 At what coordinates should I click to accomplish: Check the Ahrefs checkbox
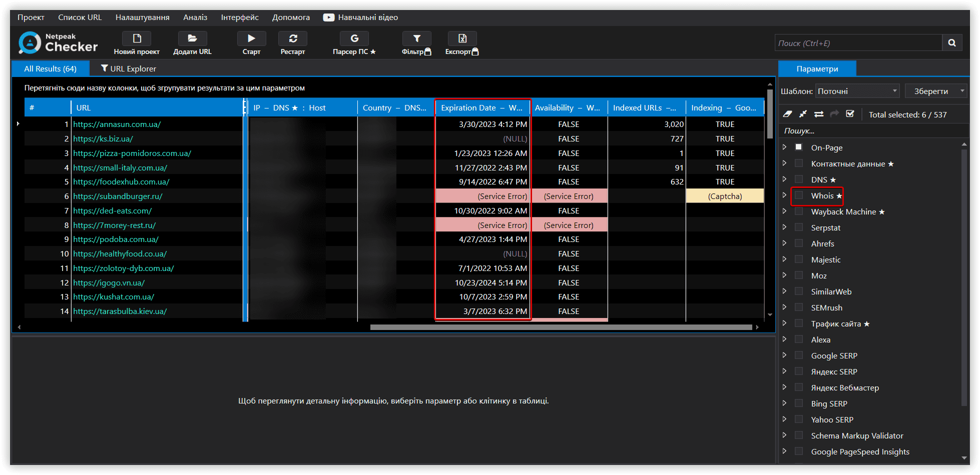799,243
